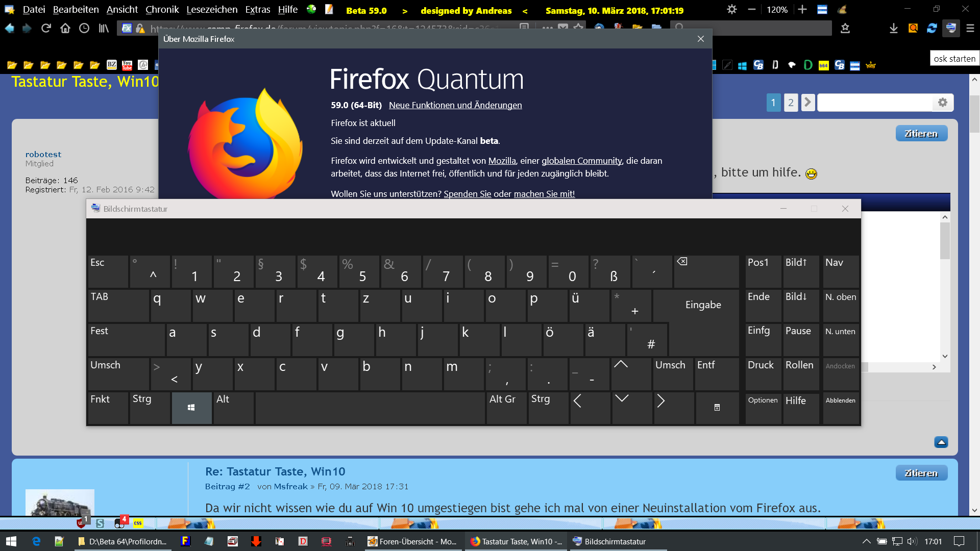
Task: Click the home button in toolbar
Action: point(65,29)
